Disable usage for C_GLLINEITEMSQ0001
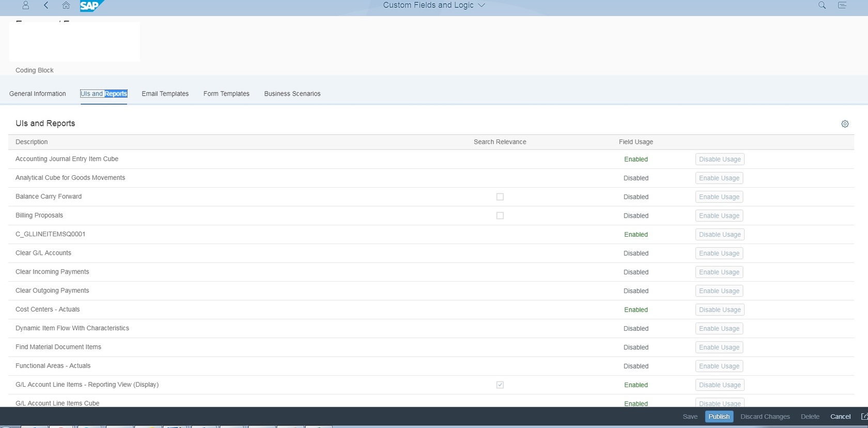This screenshot has height=428, width=868. (720, 235)
